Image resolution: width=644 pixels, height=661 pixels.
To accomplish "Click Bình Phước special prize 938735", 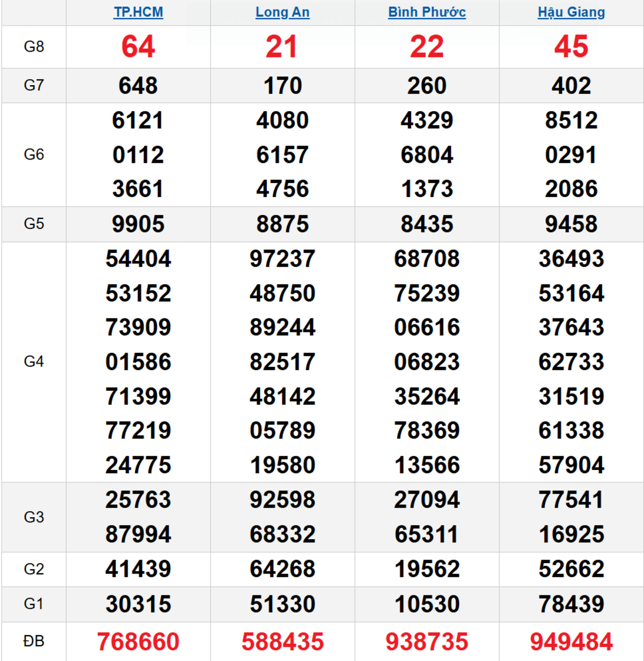I will tap(427, 642).
